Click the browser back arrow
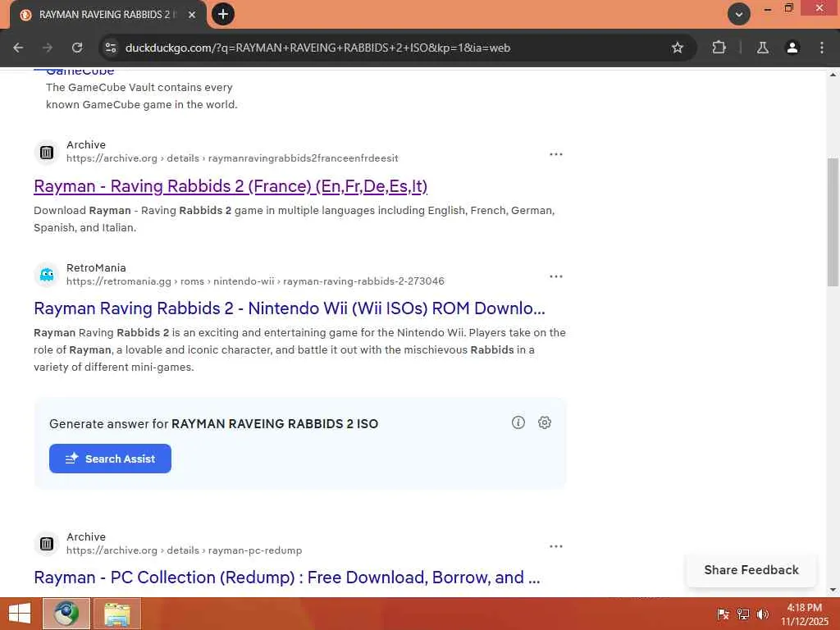 click(x=18, y=48)
